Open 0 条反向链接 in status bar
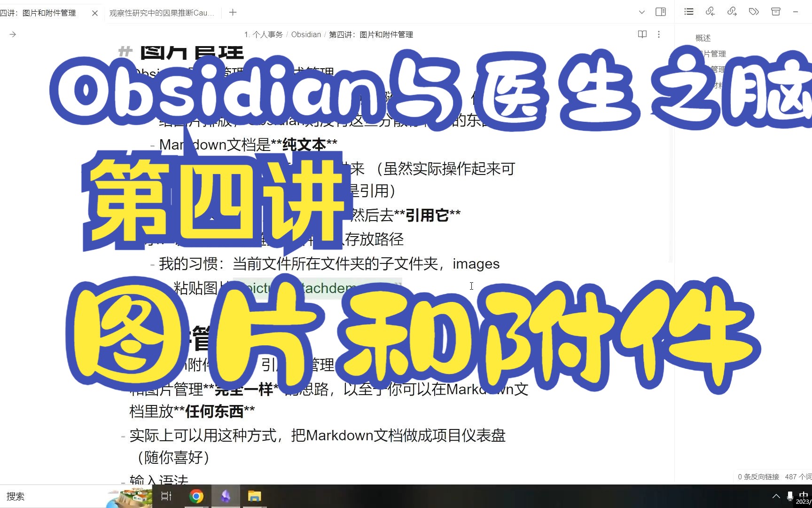Viewport: 812px width, 508px height. 758,476
